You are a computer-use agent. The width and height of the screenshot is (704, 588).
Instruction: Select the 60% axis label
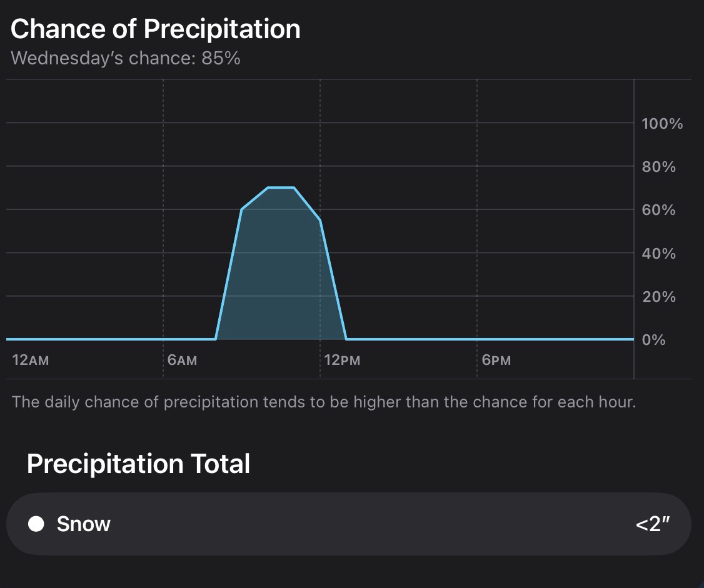[658, 210]
